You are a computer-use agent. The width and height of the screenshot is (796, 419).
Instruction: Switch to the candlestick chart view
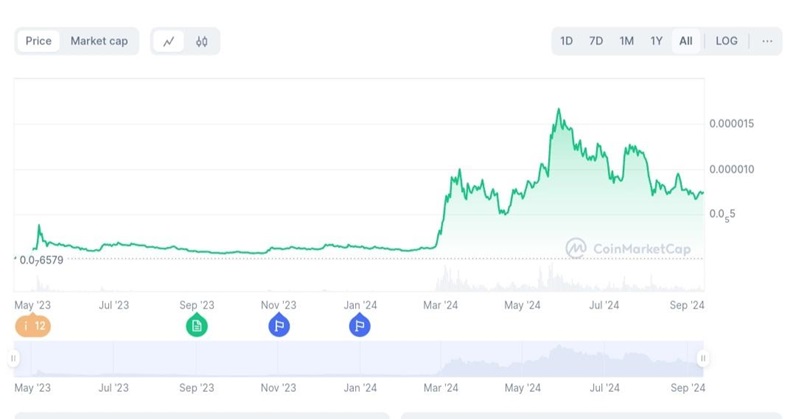click(201, 41)
